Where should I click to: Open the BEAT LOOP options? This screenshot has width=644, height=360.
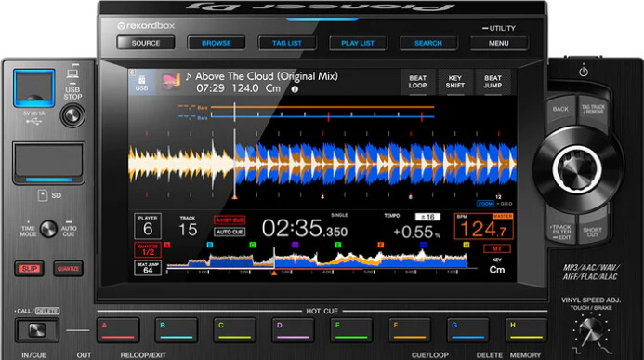417,82
